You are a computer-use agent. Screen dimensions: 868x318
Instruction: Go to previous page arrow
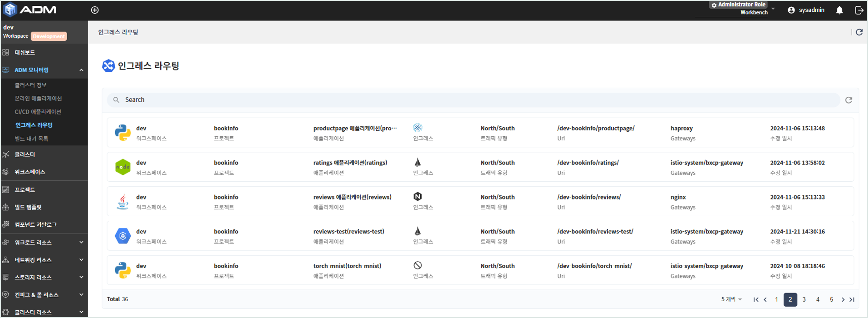(x=765, y=299)
